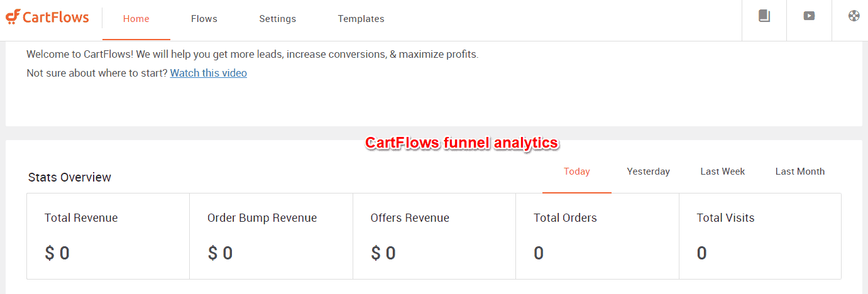868x294 pixels.
Task: Open the Flows tab
Action: point(204,19)
